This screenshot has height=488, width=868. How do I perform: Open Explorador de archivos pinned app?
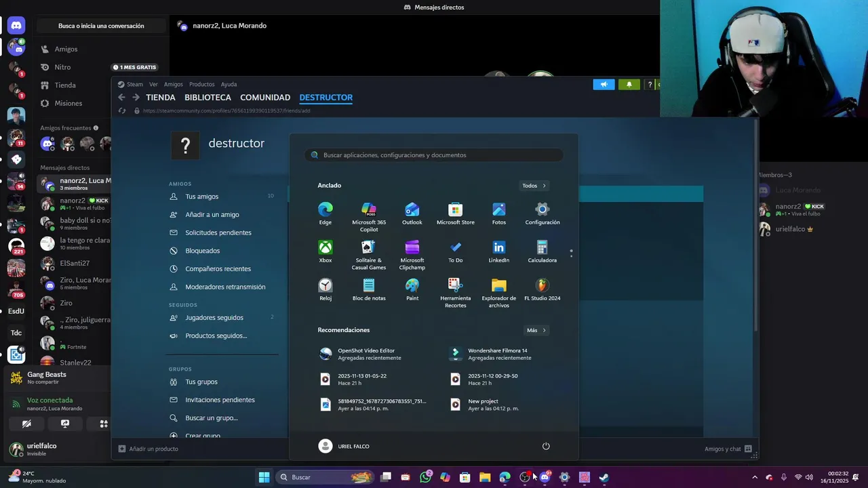[499, 293]
